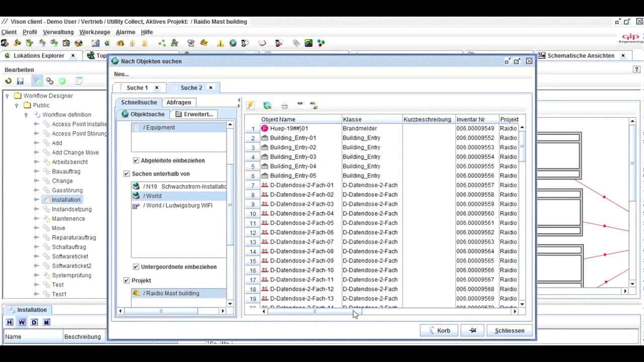644x362 pixels.
Task: Expand the Maintenence tree node toggle
Action: pos(36,219)
